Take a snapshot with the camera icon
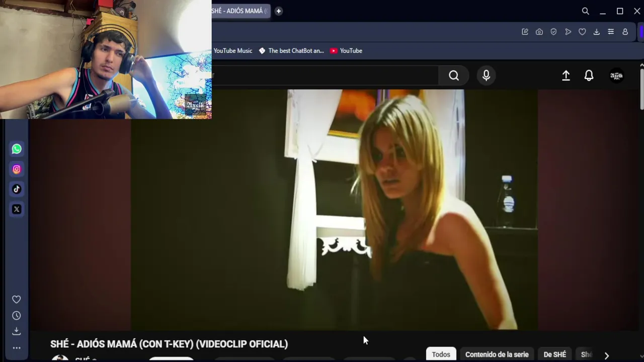644x362 pixels. (x=539, y=32)
